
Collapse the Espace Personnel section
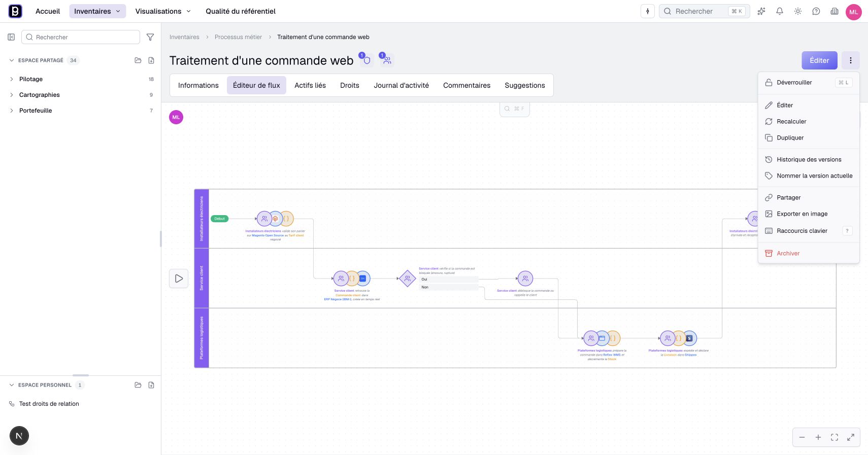coord(12,385)
